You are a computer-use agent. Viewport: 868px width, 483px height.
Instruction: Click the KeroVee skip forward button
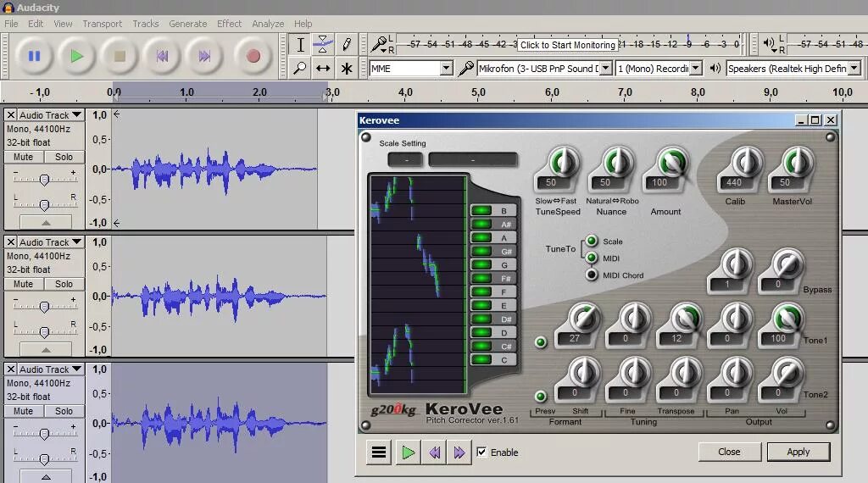[459, 452]
